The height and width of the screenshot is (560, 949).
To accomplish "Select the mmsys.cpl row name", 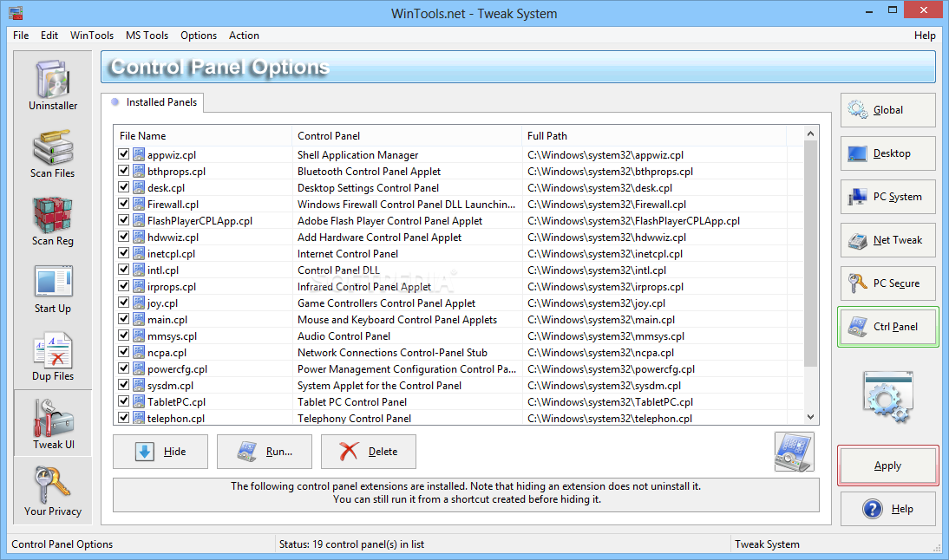I will (x=172, y=336).
